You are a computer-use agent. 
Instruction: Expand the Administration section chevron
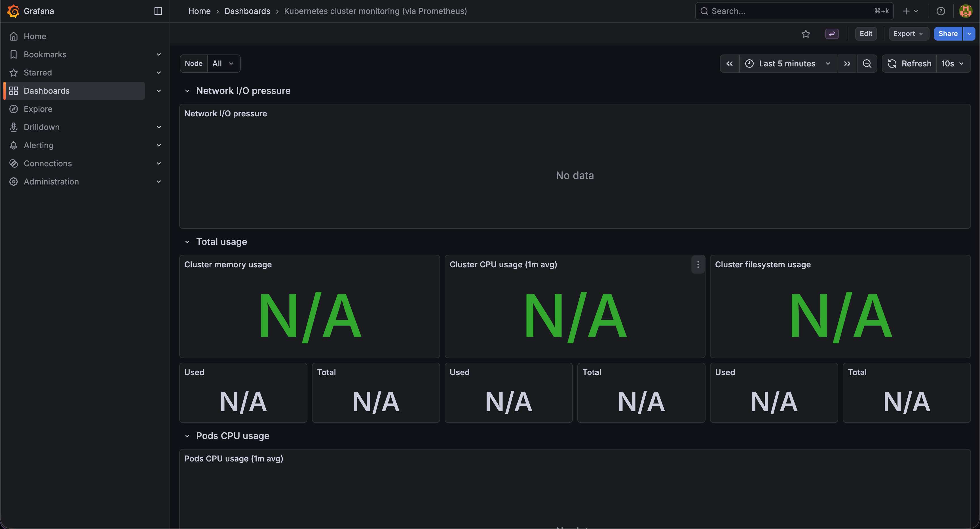tap(159, 182)
